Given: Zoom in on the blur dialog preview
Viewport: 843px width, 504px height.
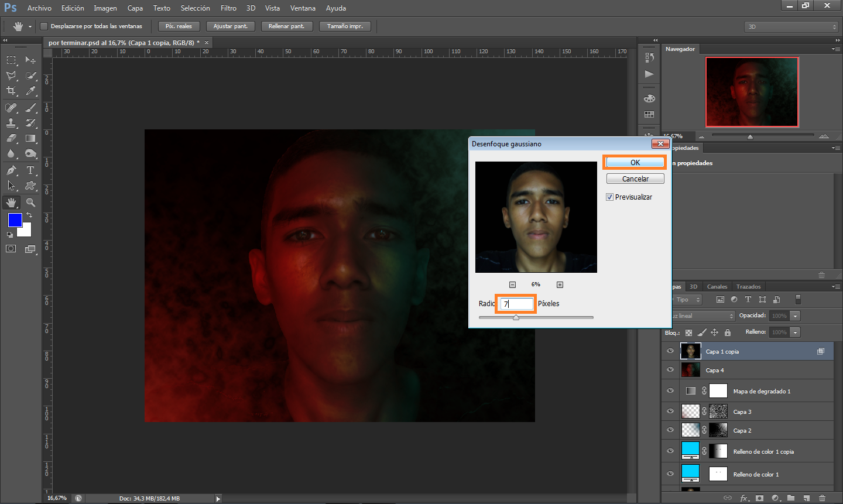Looking at the screenshot, I should 560,284.
